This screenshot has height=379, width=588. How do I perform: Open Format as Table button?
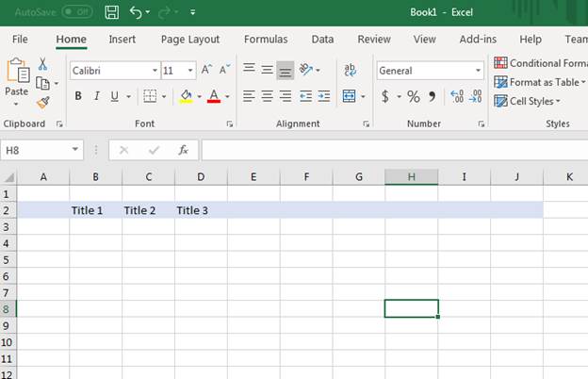coord(539,82)
